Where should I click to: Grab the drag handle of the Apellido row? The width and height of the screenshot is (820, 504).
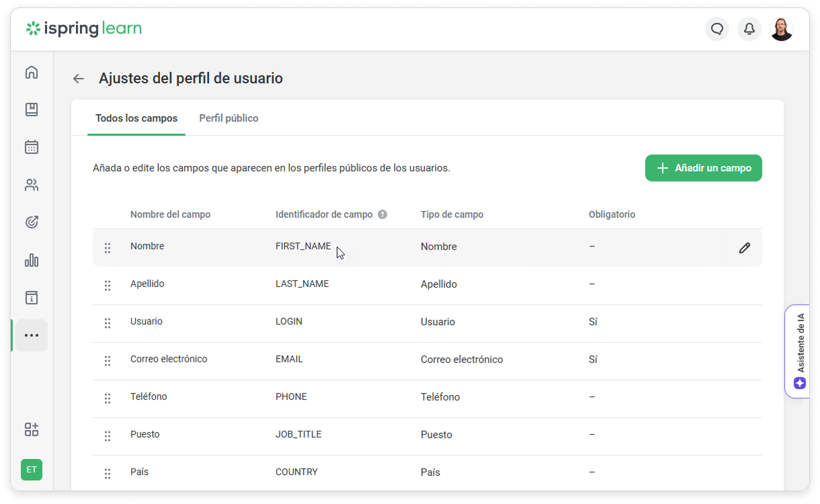[108, 286]
